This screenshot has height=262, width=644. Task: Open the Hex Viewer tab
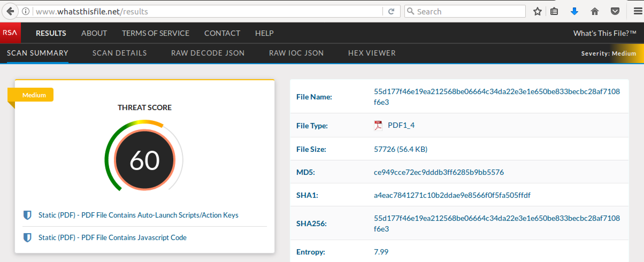pyautogui.click(x=372, y=53)
